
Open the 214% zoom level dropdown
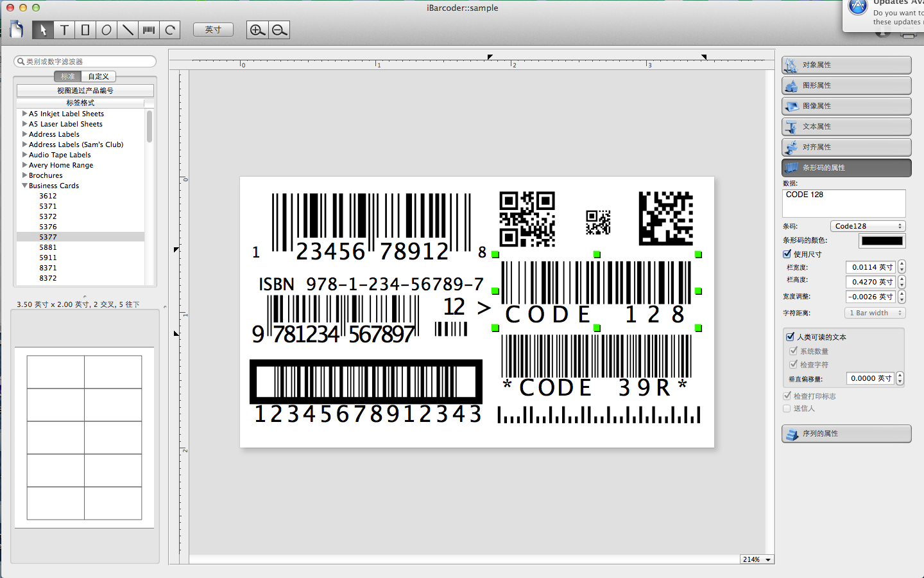(757, 559)
